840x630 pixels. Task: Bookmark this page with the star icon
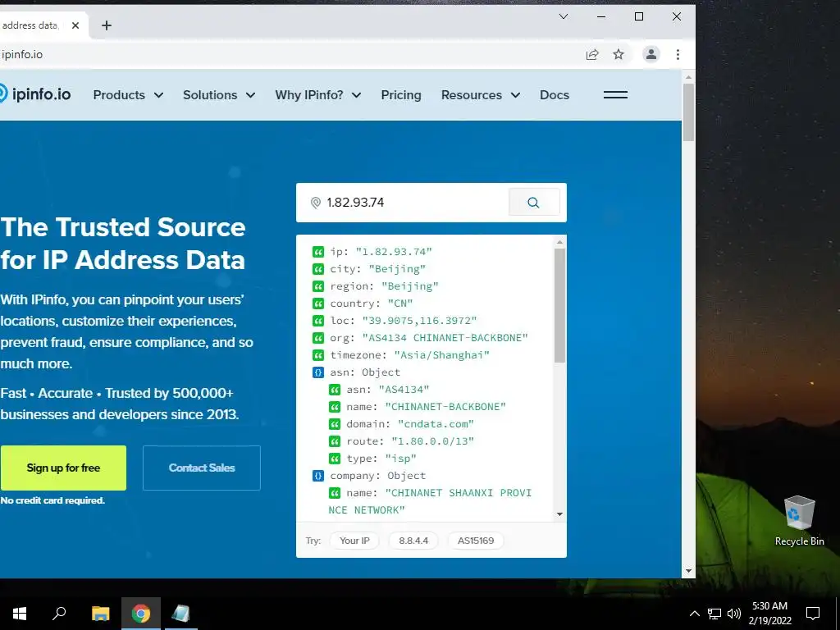pyautogui.click(x=619, y=54)
